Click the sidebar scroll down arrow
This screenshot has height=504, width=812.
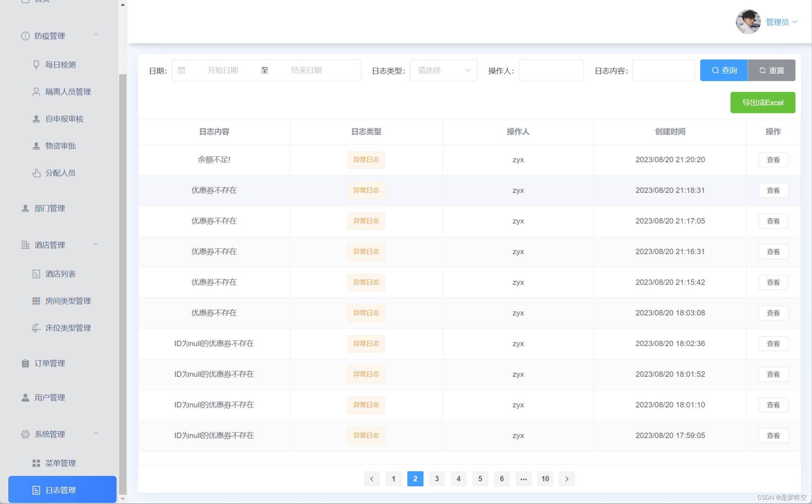123,499
